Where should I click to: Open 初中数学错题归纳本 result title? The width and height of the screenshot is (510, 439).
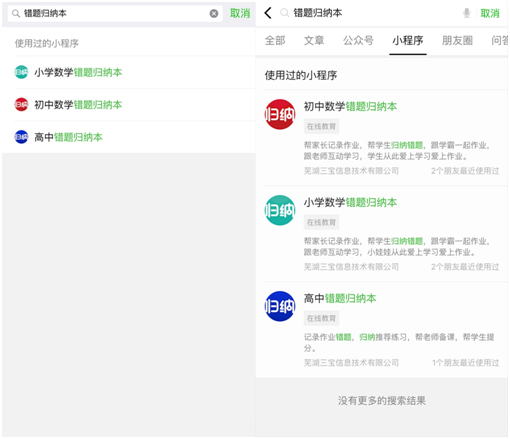click(350, 106)
